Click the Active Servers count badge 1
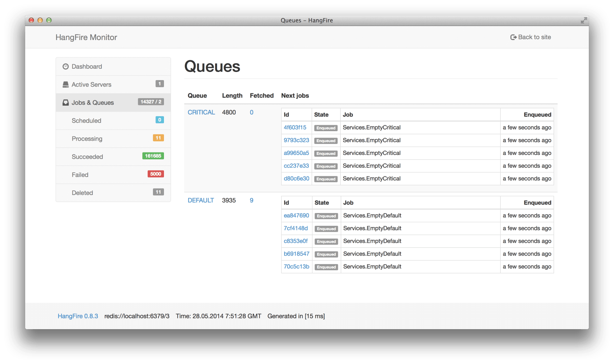Image resolution: width=614 pixels, height=364 pixels. 160,84
